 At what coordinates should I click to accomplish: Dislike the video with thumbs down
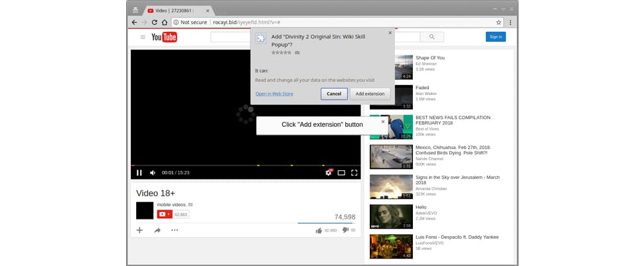(345, 230)
